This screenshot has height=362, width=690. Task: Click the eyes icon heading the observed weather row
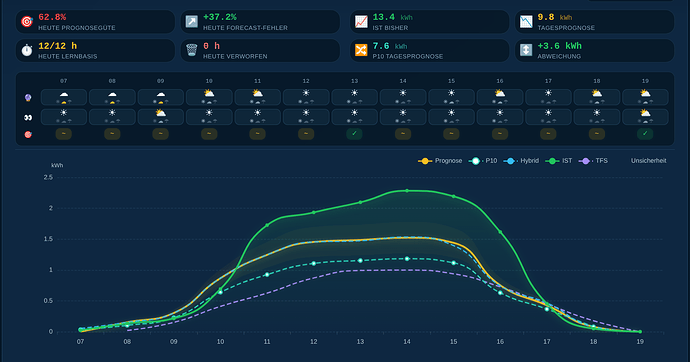[28, 117]
